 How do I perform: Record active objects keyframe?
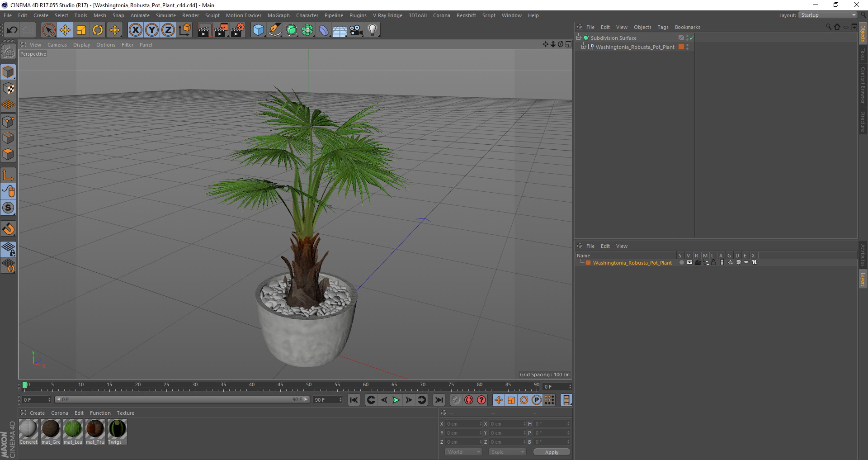pyautogui.click(x=456, y=400)
